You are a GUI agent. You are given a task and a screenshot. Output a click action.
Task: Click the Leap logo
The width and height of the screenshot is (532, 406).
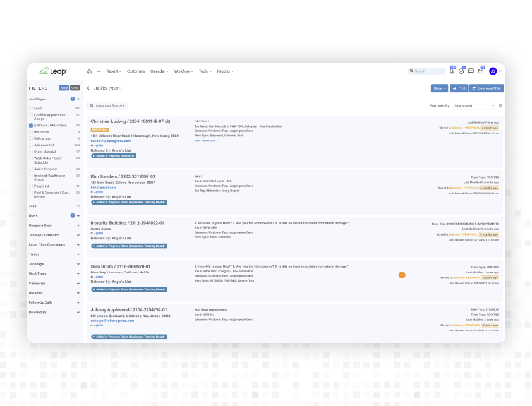click(53, 71)
